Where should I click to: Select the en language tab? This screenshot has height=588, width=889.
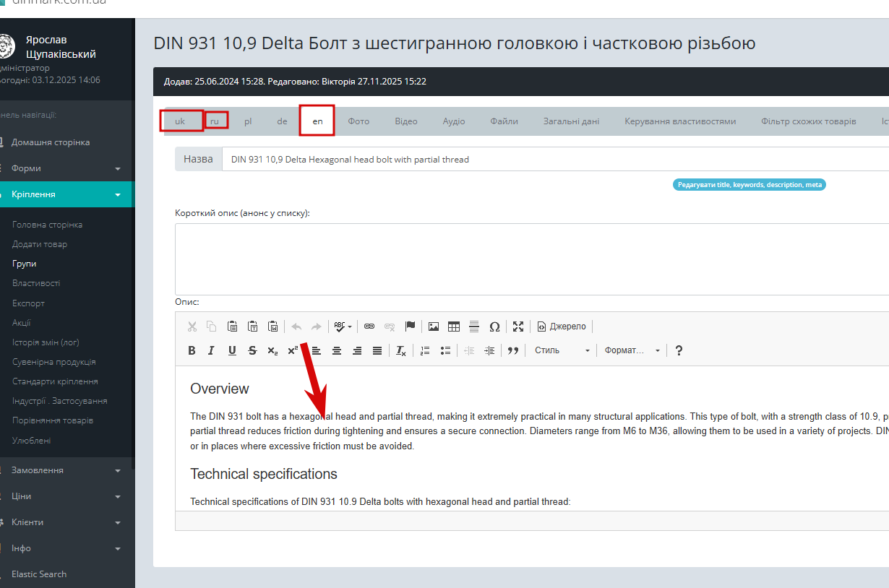(x=317, y=121)
